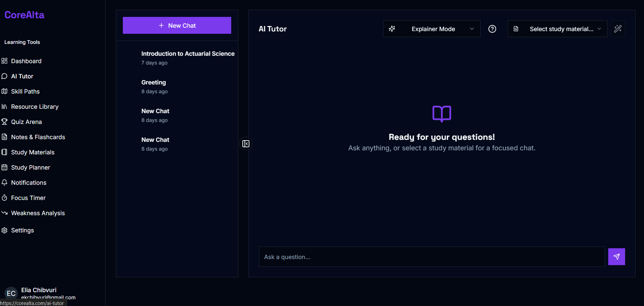Start a New Chat

point(177,25)
